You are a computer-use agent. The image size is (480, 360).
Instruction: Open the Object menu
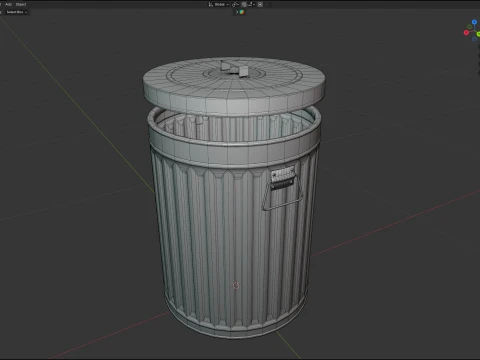[21, 4]
